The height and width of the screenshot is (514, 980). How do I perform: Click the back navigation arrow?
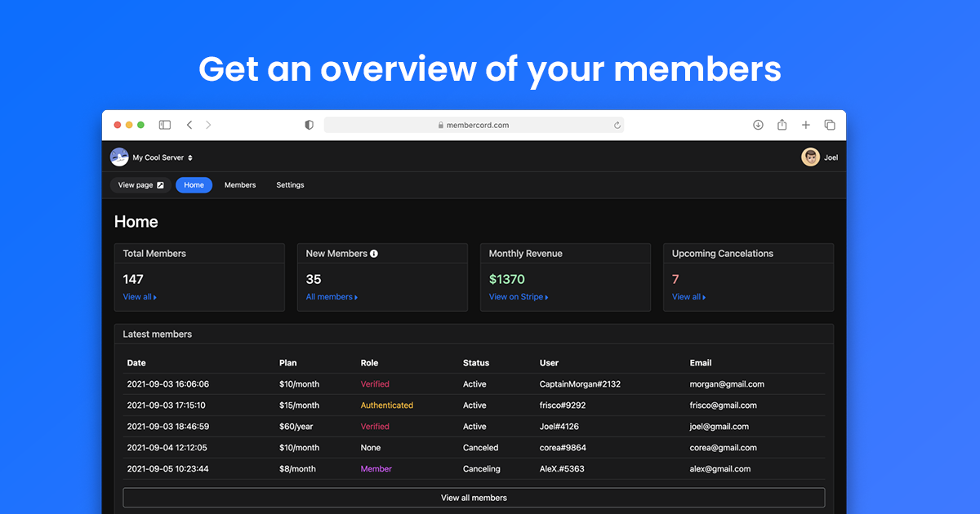pos(189,125)
